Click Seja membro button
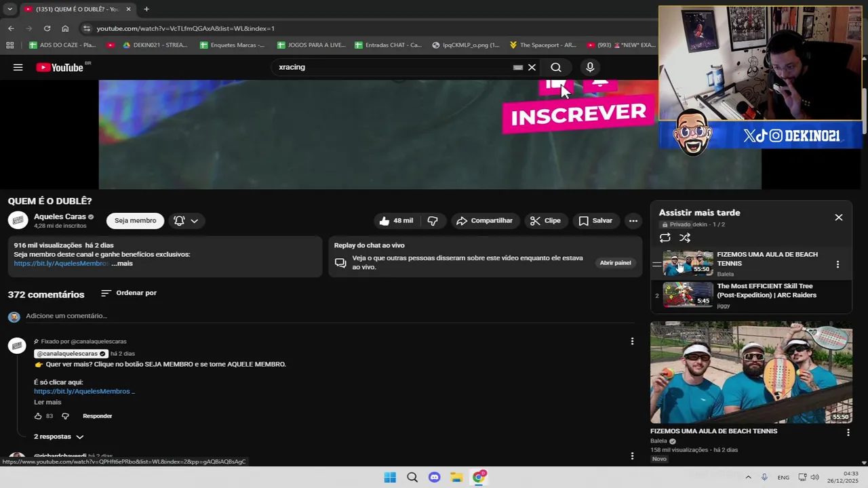This screenshot has height=488, width=868. [x=135, y=220]
